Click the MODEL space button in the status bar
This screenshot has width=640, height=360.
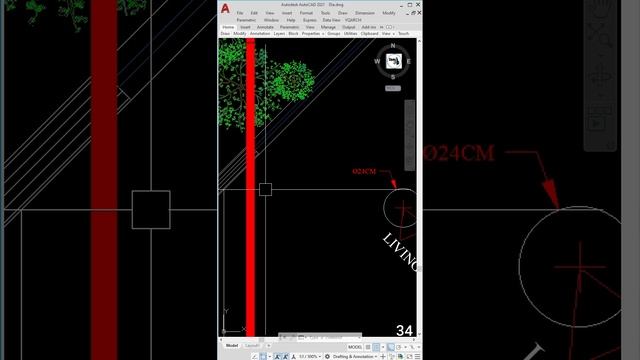point(355,347)
